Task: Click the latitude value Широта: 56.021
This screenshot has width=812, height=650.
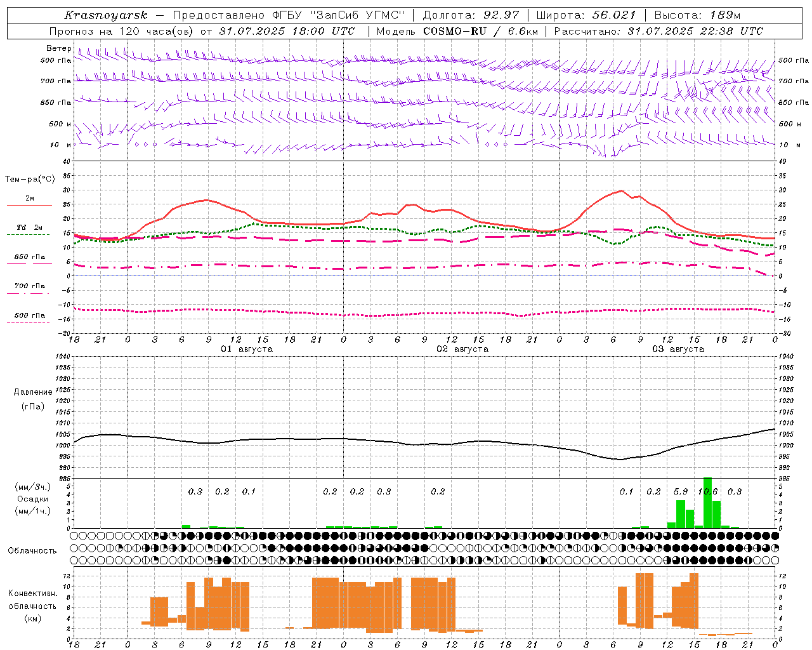Action: (586, 15)
